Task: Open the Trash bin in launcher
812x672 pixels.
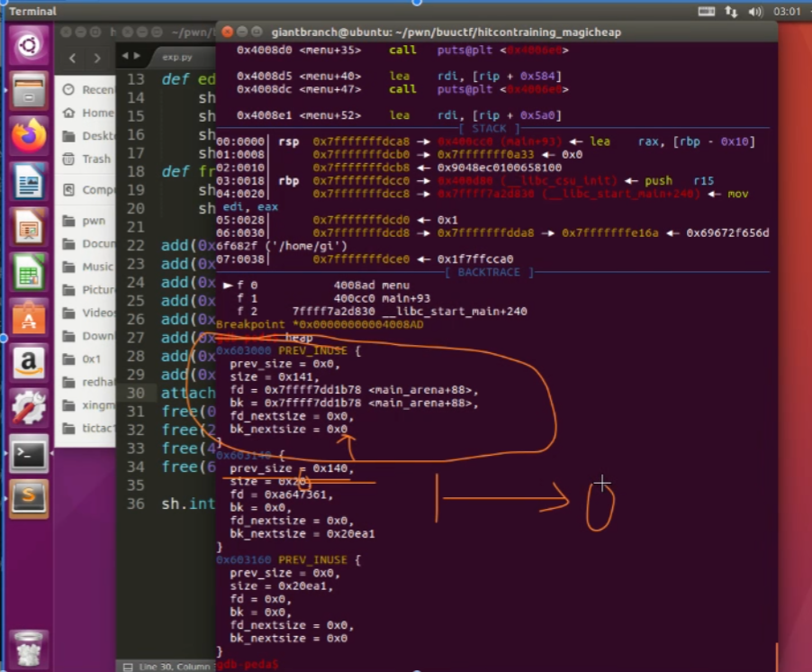Action: click(x=29, y=647)
